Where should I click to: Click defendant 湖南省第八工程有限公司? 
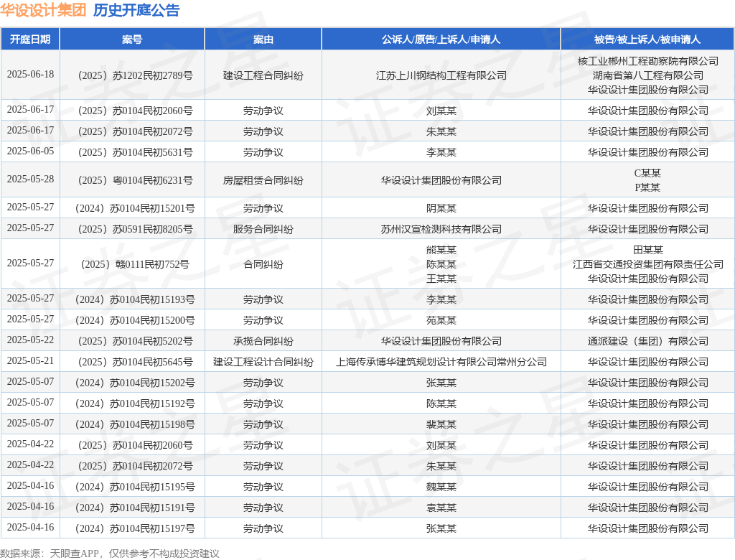coord(648,75)
